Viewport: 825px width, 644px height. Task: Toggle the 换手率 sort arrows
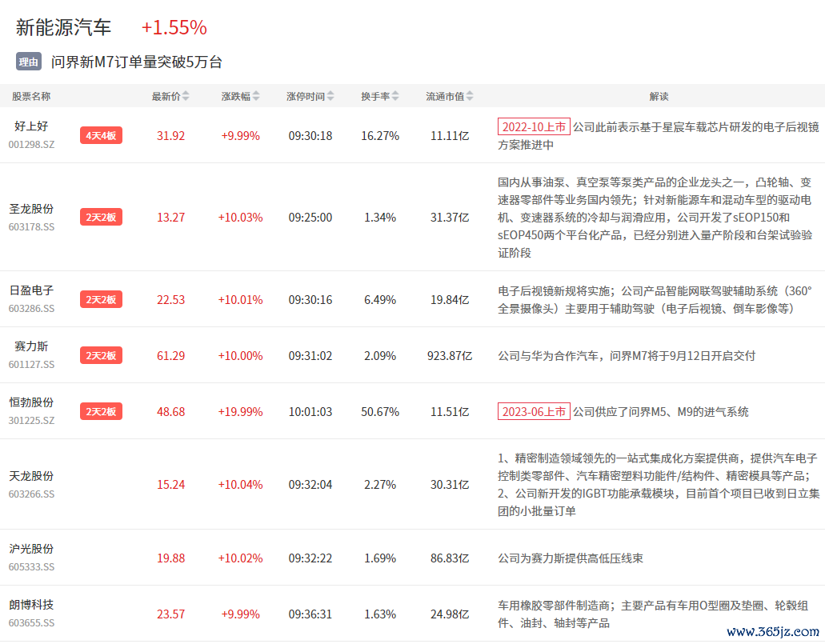click(395, 97)
